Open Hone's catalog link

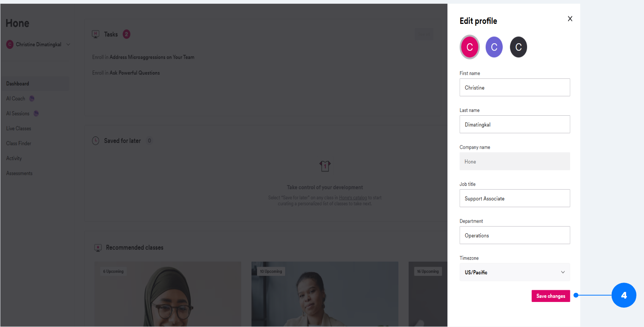coord(353,198)
